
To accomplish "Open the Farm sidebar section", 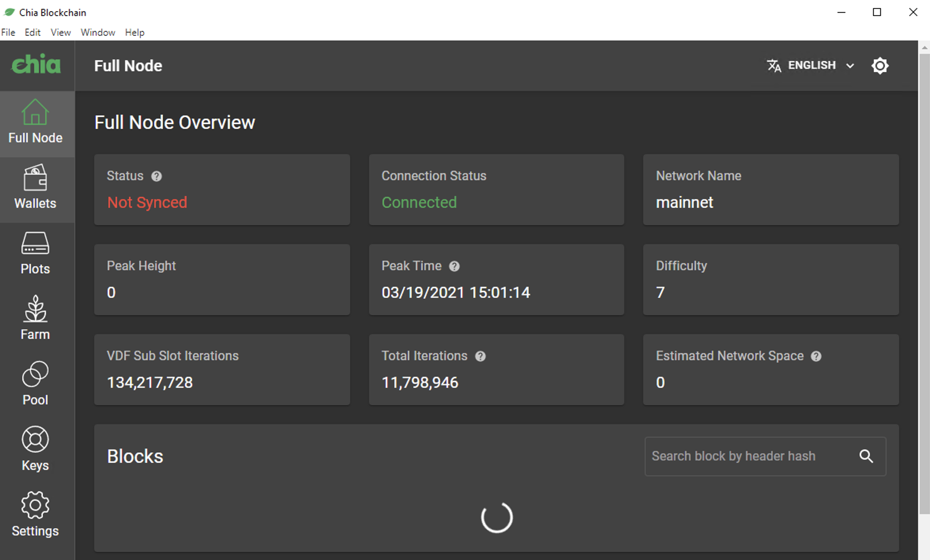I will 35,318.
